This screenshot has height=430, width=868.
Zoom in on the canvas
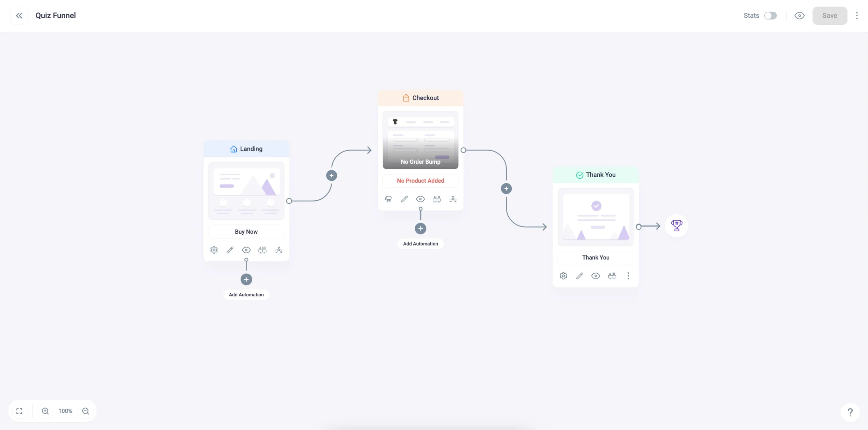(45, 411)
